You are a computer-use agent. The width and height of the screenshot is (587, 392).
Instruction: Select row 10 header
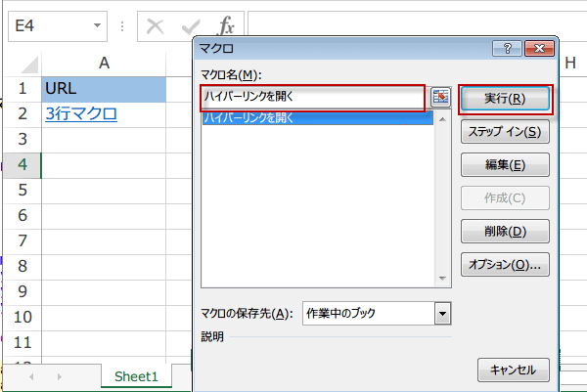(x=23, y=318)
